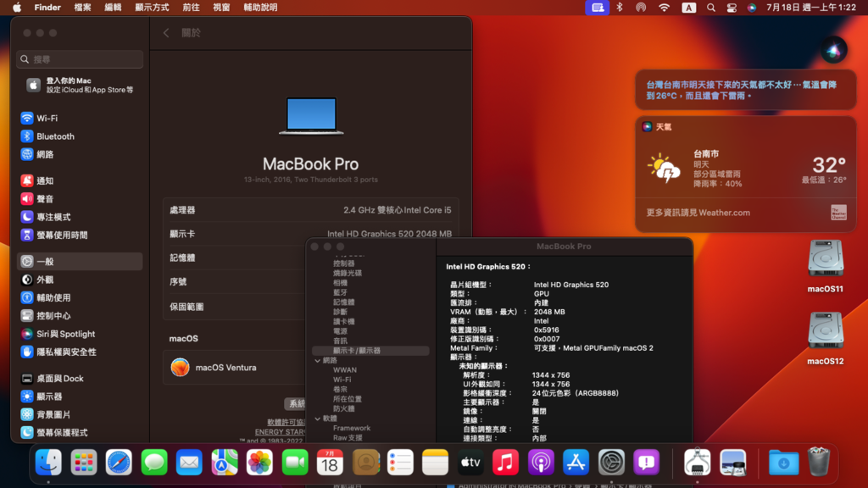Select 藍牙 in System Information sidebar
868x488 pixels.
(340, 292)
